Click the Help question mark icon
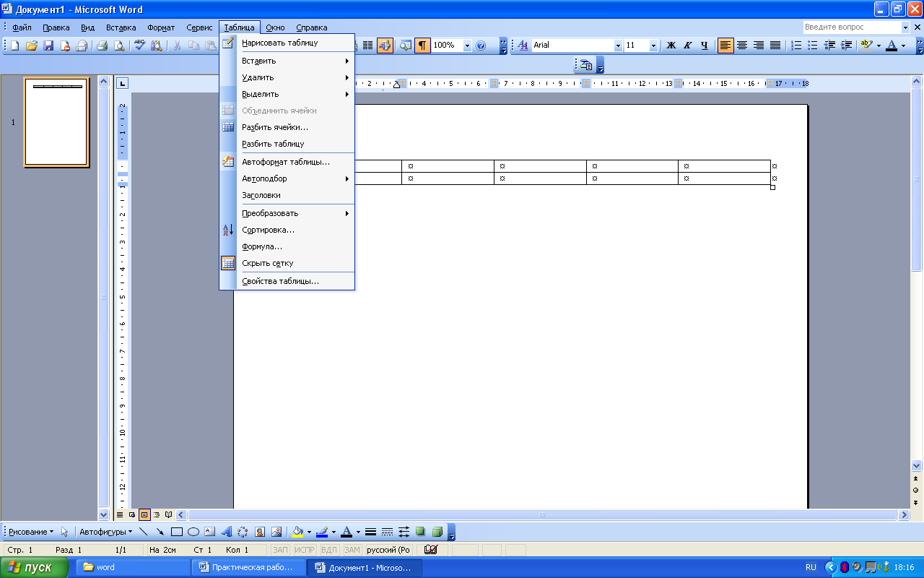924x578 pixels. pyautogui.click(x=481, y=46)
